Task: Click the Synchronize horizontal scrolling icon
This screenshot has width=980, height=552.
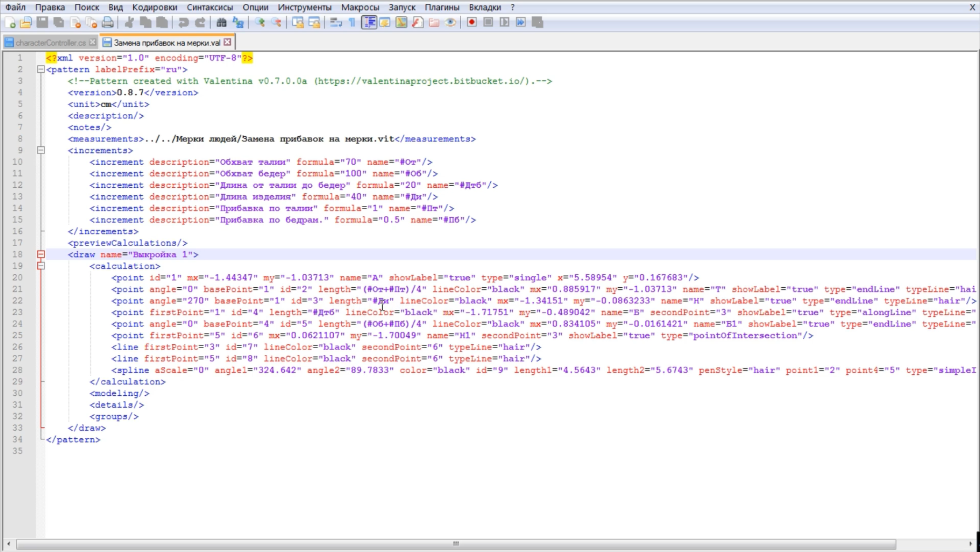Action: point(314,22)
